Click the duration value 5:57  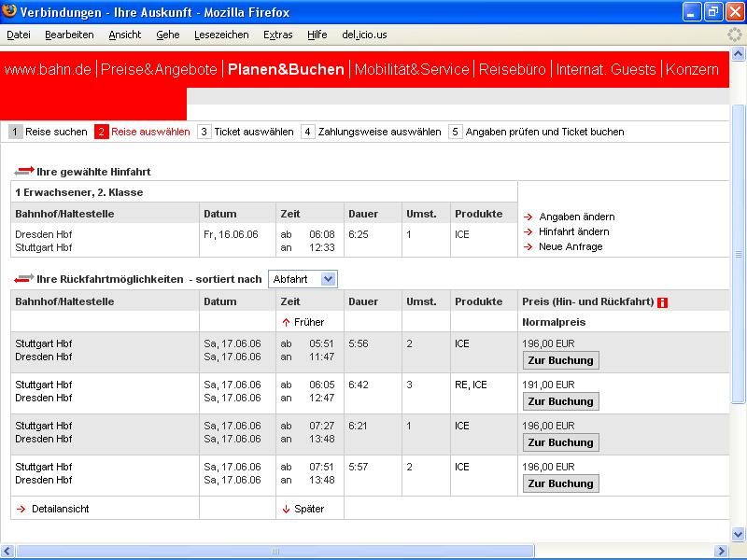(359, 468)
